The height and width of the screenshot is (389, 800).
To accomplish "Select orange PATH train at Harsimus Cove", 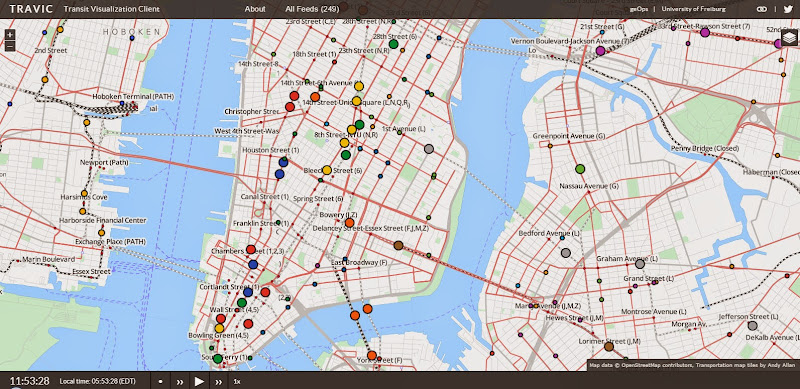I will [85, 193].
